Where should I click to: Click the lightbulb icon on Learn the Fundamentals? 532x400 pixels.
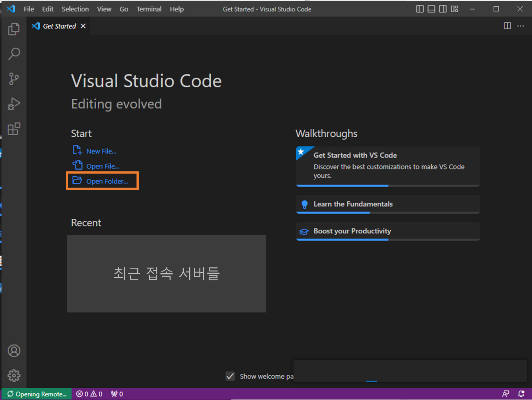click(304, 204)
